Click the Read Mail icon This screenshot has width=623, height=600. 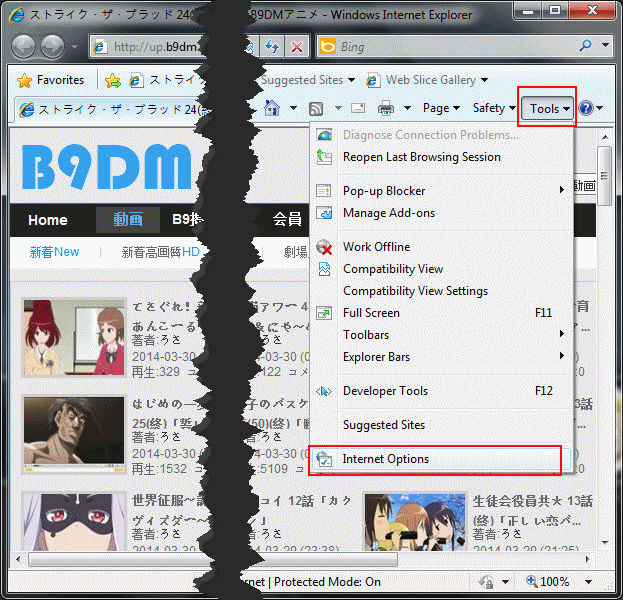pyautogui.click(x=358, y=108)
